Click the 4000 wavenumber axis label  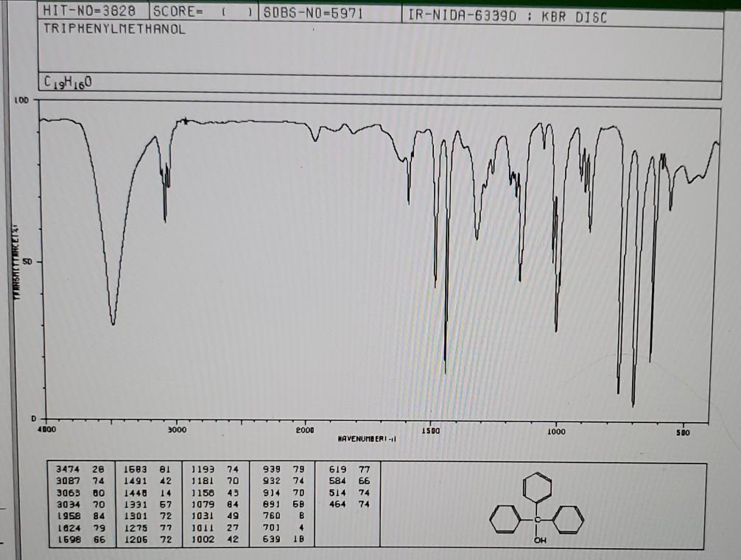(x=46, y=430)
